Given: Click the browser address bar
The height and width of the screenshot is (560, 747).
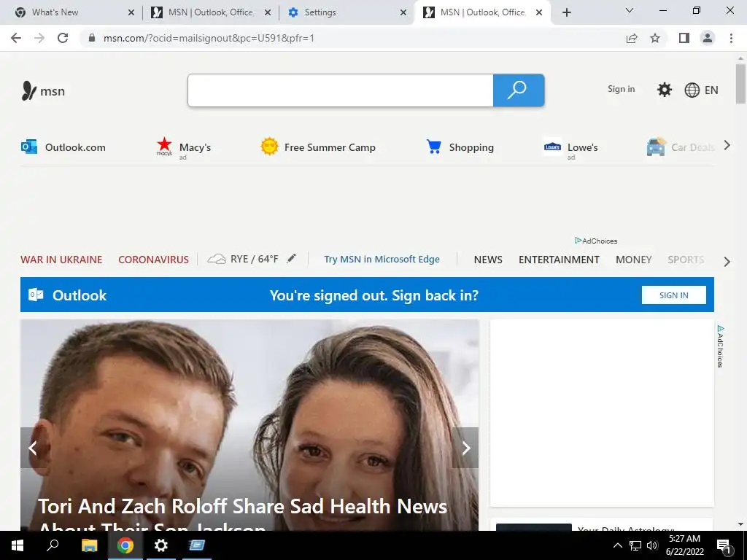Looking at the screenshot, I should tap(352, 38).
